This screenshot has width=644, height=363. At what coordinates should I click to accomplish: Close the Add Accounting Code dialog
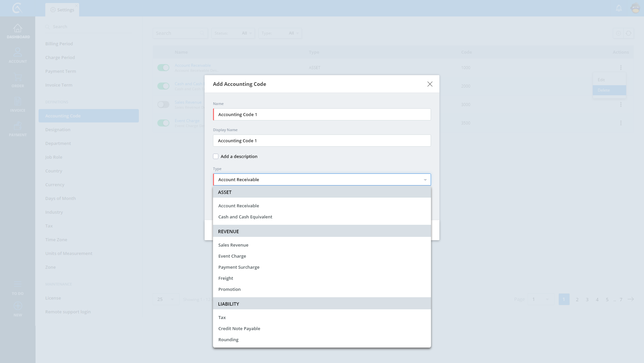[x=430, y=84]
